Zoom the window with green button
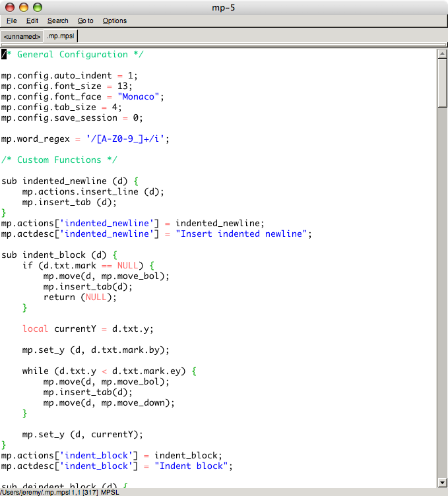 point(38,7)
